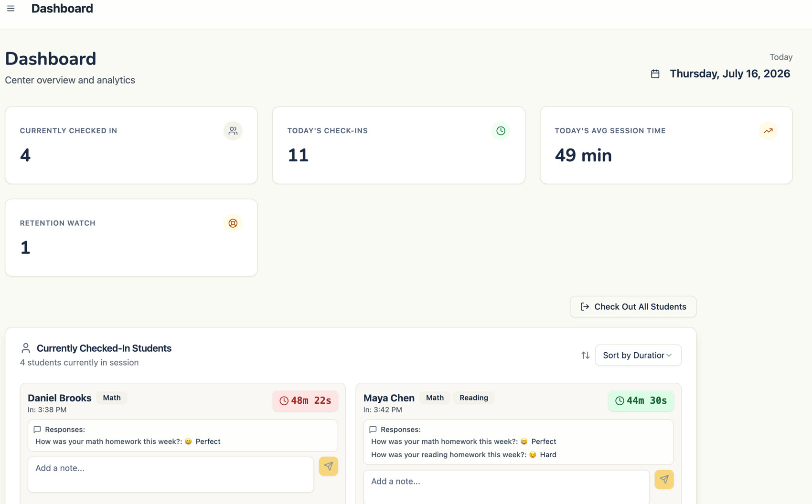Click the lifebuoy icon on Retention Watch card
Viewport: 812px width, 504px height.
click(233, 223)
